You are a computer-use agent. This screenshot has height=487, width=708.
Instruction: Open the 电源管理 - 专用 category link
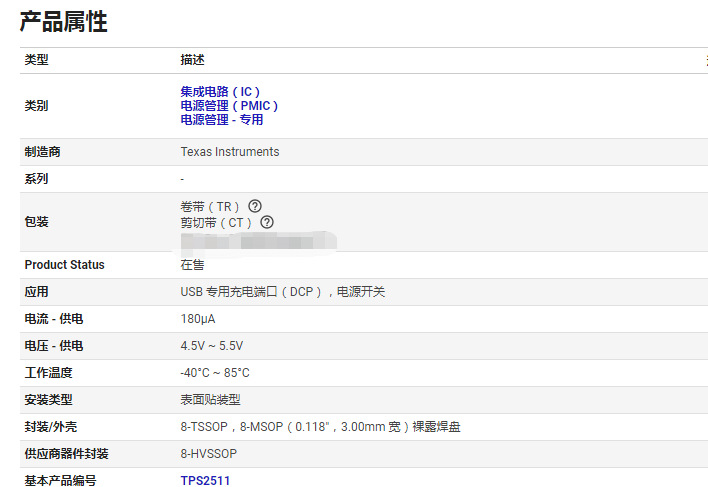(x=222, y=120)
